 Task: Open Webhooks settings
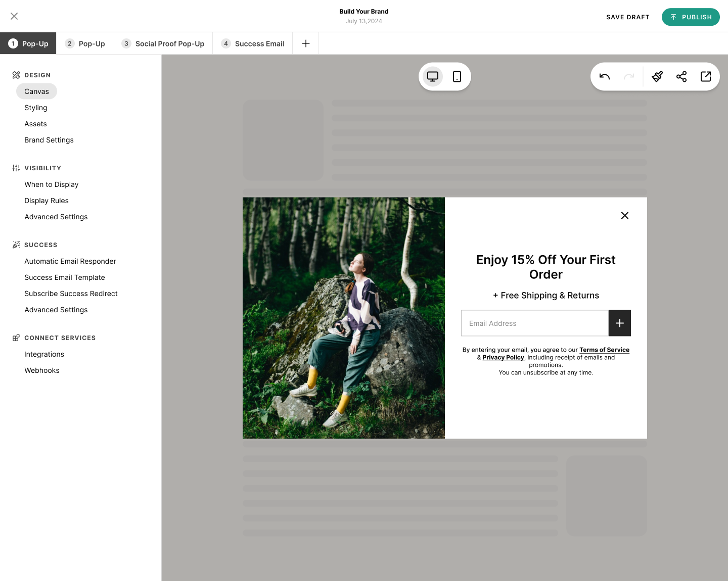point(42,370)
